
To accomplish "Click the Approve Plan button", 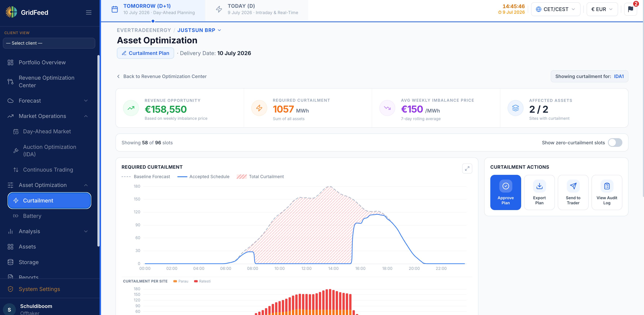I will [x=505, y=192].
